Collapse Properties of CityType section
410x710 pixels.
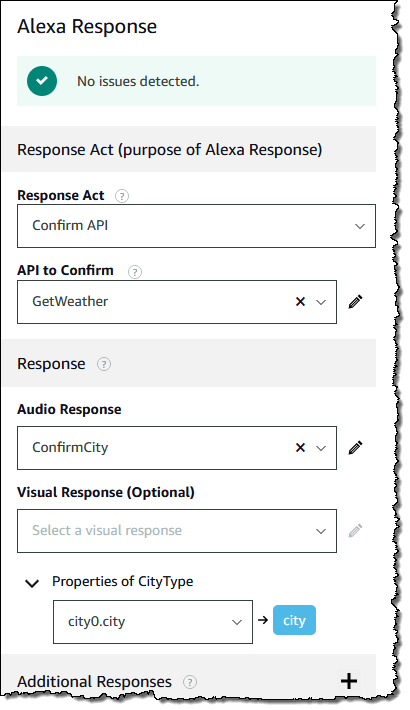32,583
